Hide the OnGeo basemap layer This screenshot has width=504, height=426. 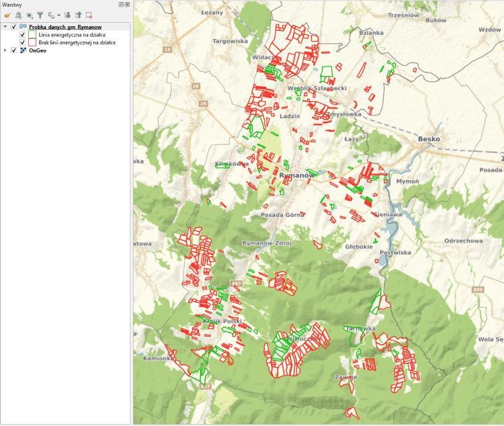click(x=14, y=50)
